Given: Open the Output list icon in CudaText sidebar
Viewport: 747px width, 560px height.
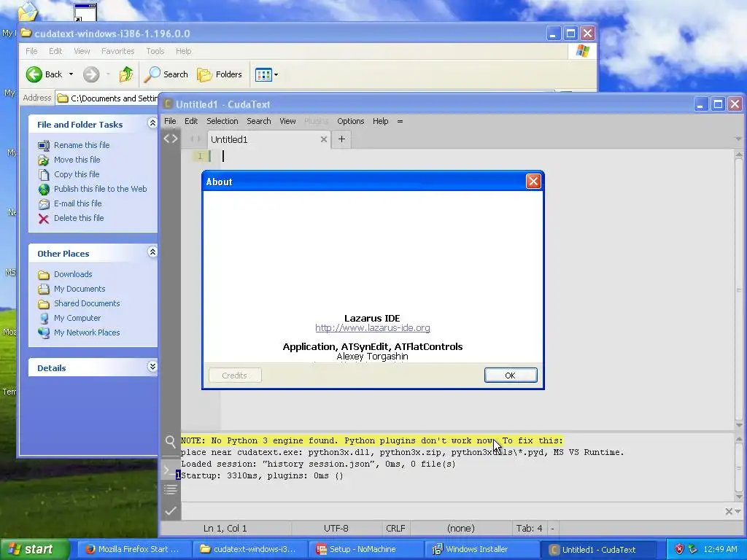Looking at the screenshot, I should (171, 489).
